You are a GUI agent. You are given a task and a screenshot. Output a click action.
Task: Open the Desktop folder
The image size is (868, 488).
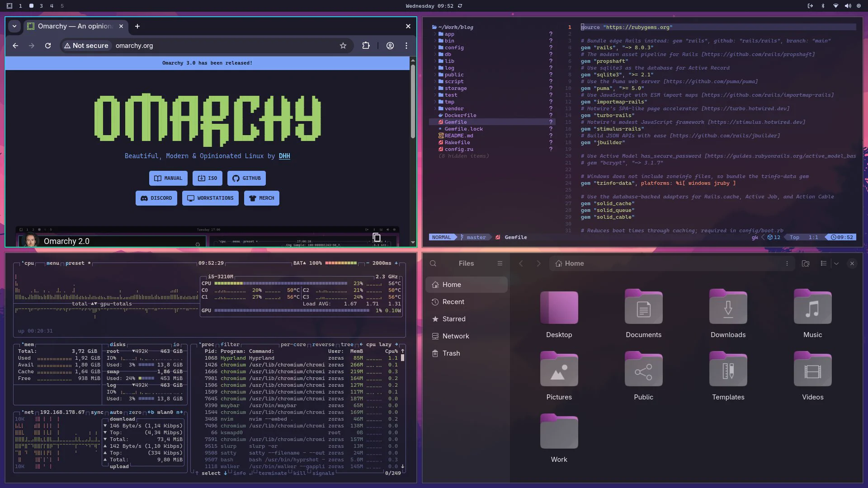tap(559, 313)
